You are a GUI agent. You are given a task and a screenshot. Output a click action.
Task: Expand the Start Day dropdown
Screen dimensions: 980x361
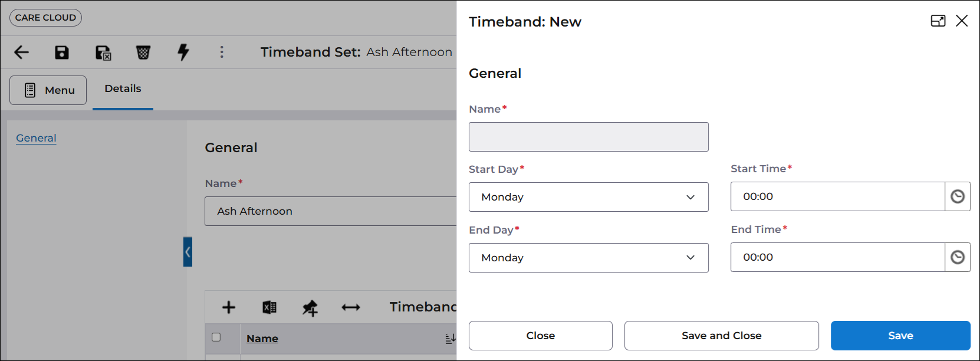tap(588, 197)
